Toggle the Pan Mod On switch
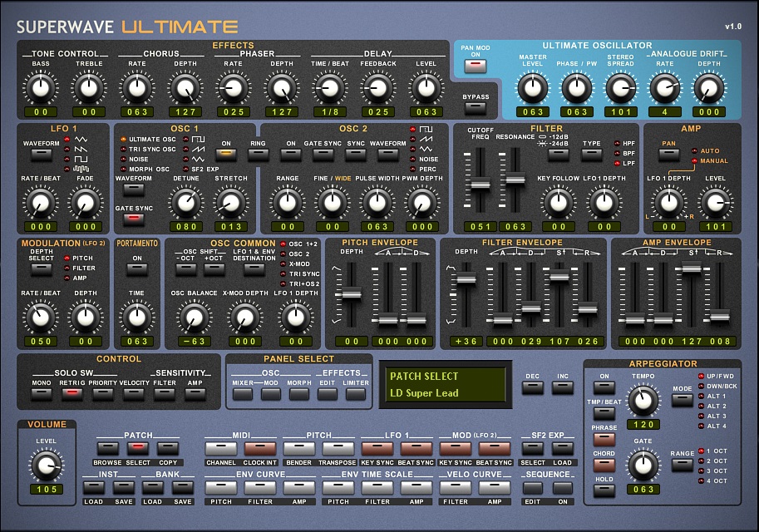759x532 pixels. 476,66
